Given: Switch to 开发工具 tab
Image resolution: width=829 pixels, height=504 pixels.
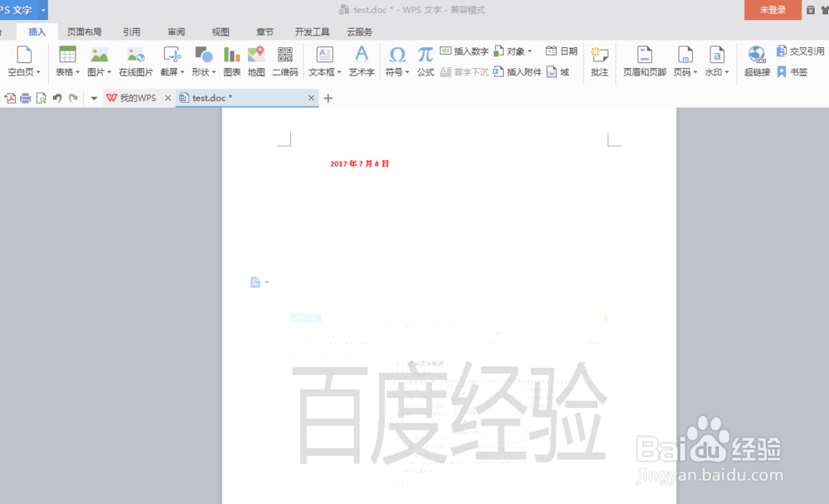Looking at the screenshot, I should [312, 31].
